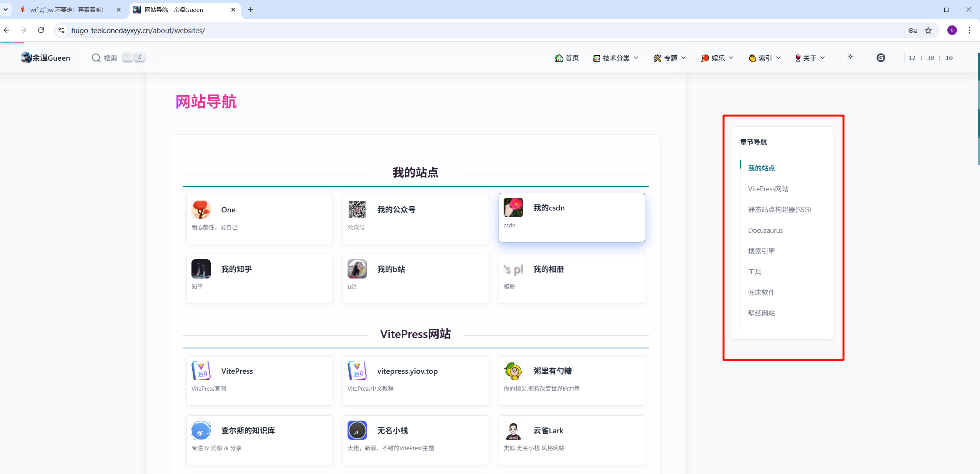Viewport: 980px width, 474px height.
Task: Switch to the first browser tab
Action: click(x=67, y=10)
